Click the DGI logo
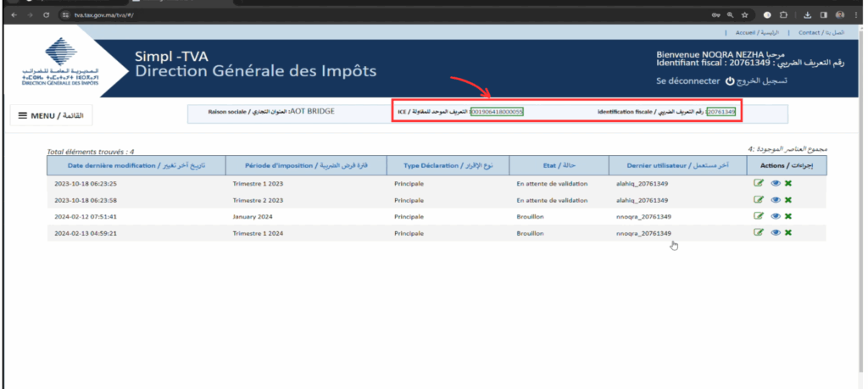Viewport: 868px width, 389px height. coord(60,62)
